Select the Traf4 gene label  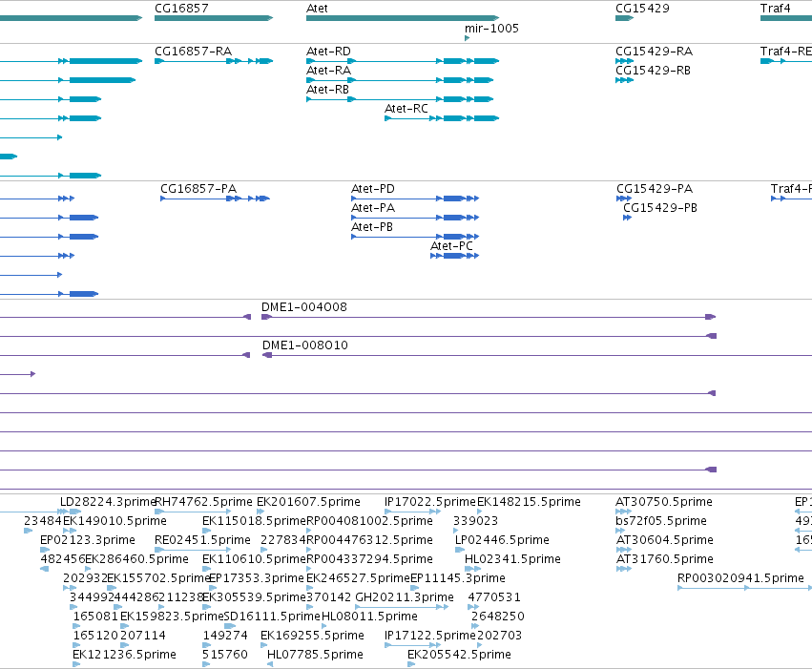[x=775, y=9]
